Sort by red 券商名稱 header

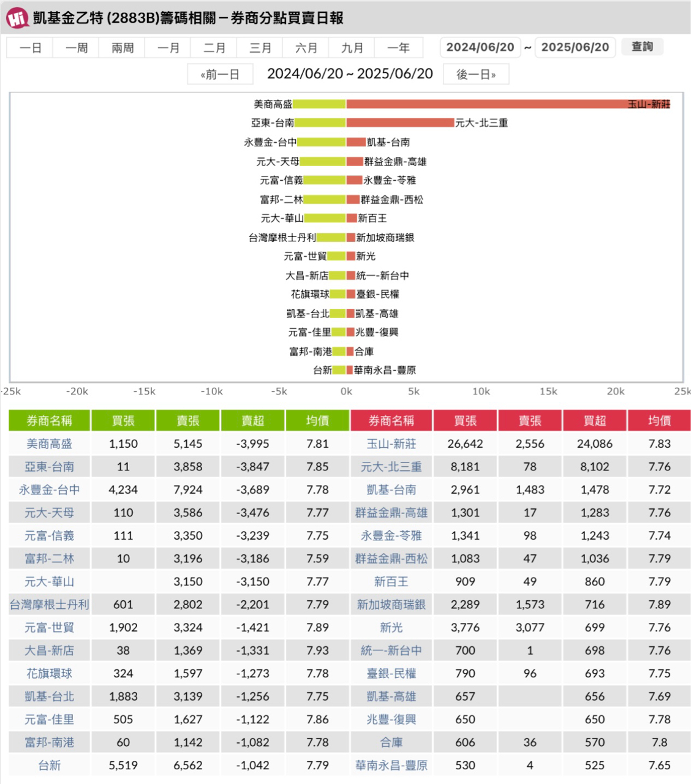391,421
